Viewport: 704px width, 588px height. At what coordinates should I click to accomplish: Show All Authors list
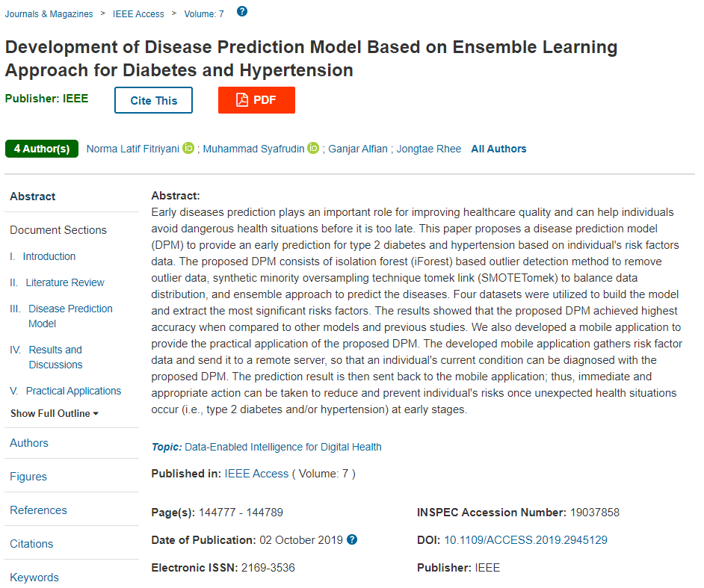pos(498,149)
